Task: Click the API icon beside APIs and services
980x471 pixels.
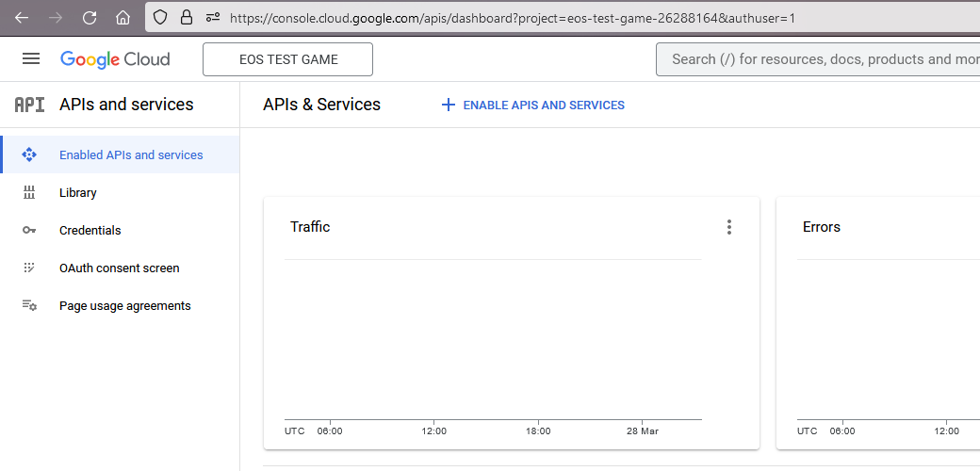Action: click(x=29, y=105)
